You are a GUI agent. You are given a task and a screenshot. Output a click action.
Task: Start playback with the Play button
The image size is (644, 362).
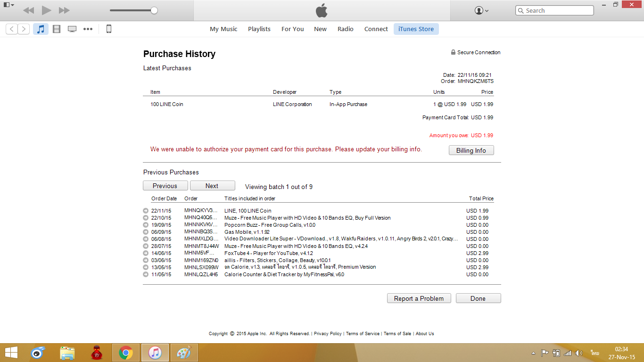pyautogui.click(x=46, y=10)
